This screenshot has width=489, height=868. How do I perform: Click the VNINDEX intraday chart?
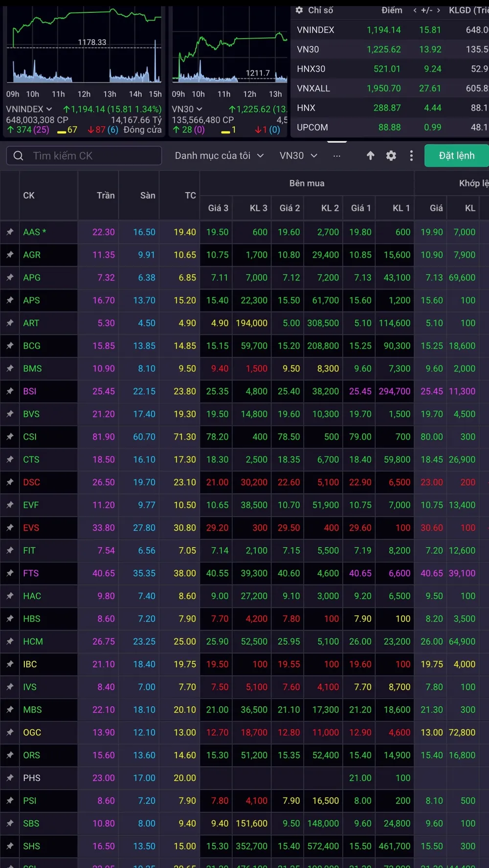84,49
